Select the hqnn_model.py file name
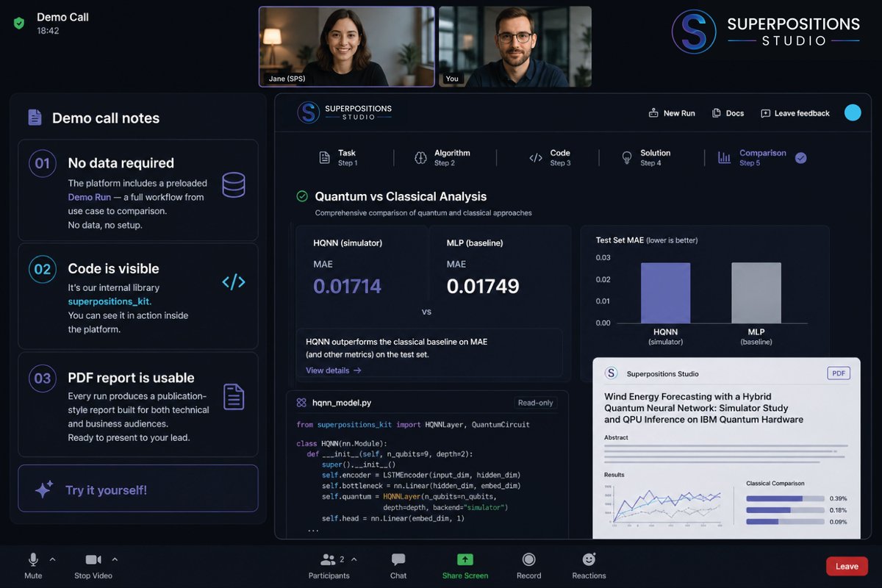The width and height of the screenshot is (882, 588). 342,403
